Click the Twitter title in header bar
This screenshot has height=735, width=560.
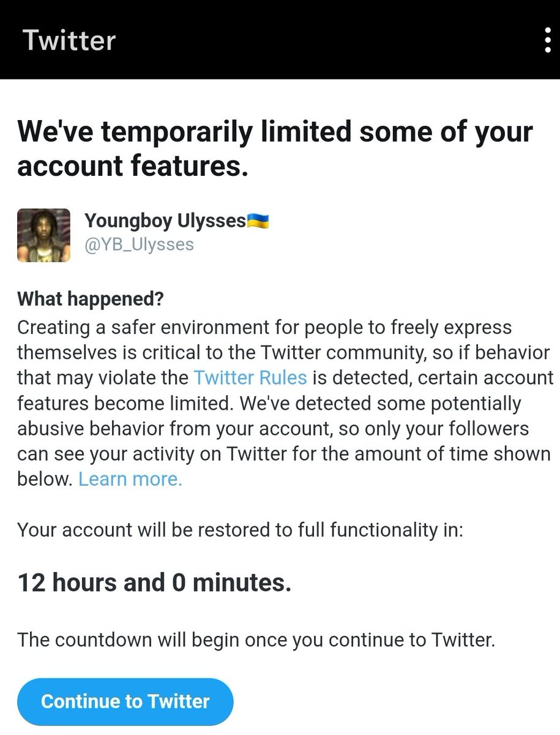(69, 40)
